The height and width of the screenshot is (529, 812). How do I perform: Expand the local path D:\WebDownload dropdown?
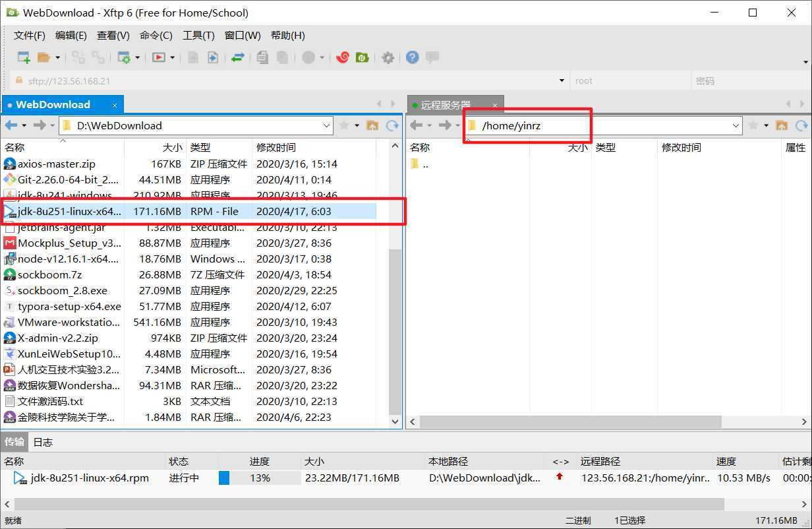coord(327,125)
